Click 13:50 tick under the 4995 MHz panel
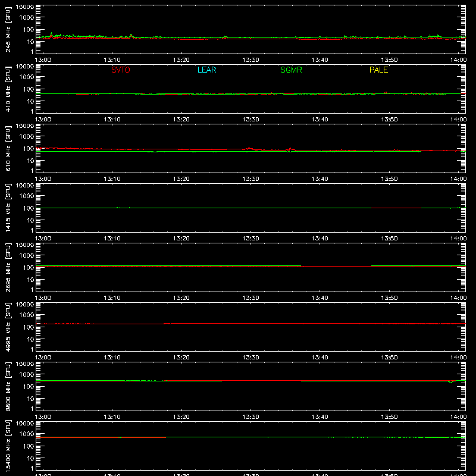The height and width of the screenshot is (476, 476). [389, 358]
